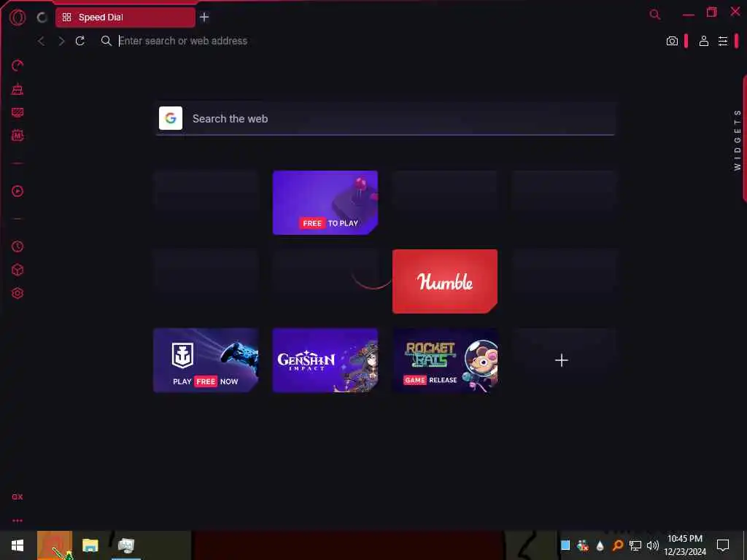This screenshot has height=560, width=747.
Task: Click the water droplet tray icon
Action: 600,545
